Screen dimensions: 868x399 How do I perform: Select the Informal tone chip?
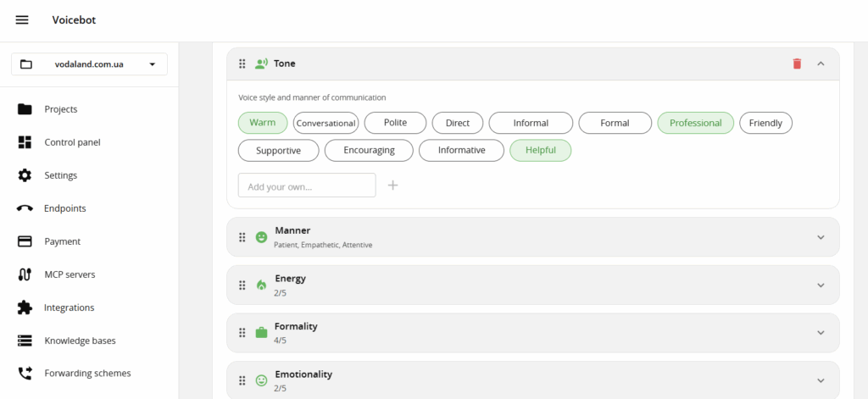pos(531,123)
